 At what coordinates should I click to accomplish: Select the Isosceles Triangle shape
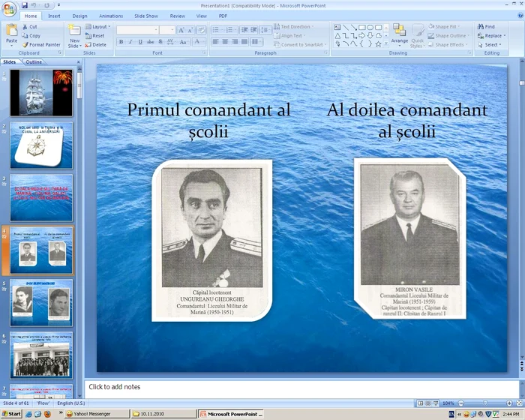point(337,35)
